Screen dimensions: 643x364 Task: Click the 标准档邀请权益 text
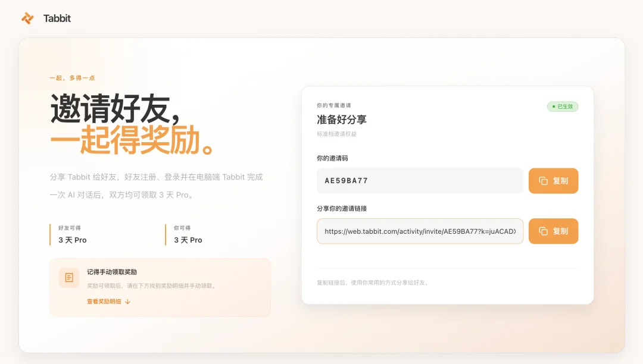point(336,134)
